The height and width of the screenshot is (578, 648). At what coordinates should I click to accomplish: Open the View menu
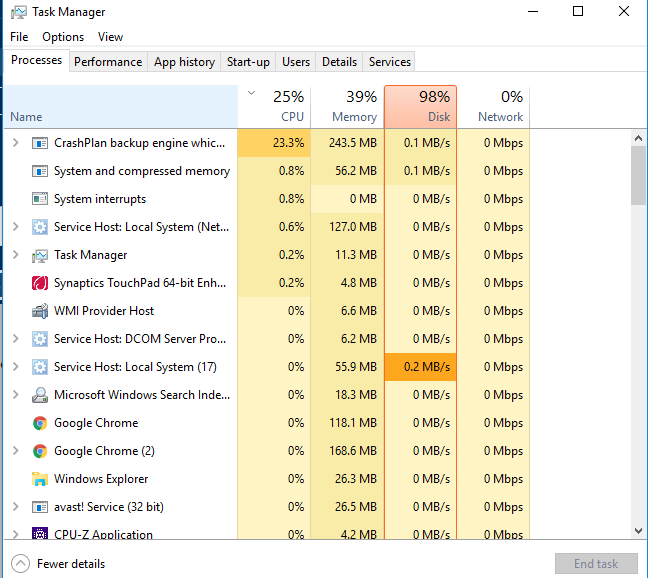[110, 37]
